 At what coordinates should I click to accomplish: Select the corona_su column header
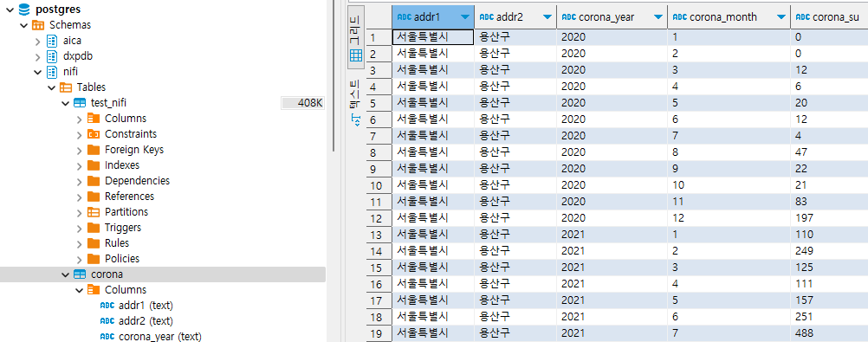pos(829,17)
